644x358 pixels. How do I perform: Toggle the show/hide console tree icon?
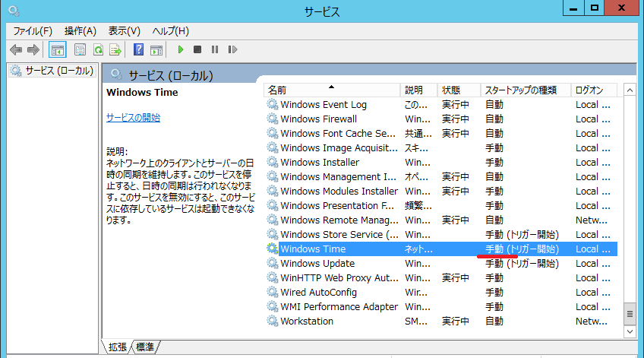(57, 49)
